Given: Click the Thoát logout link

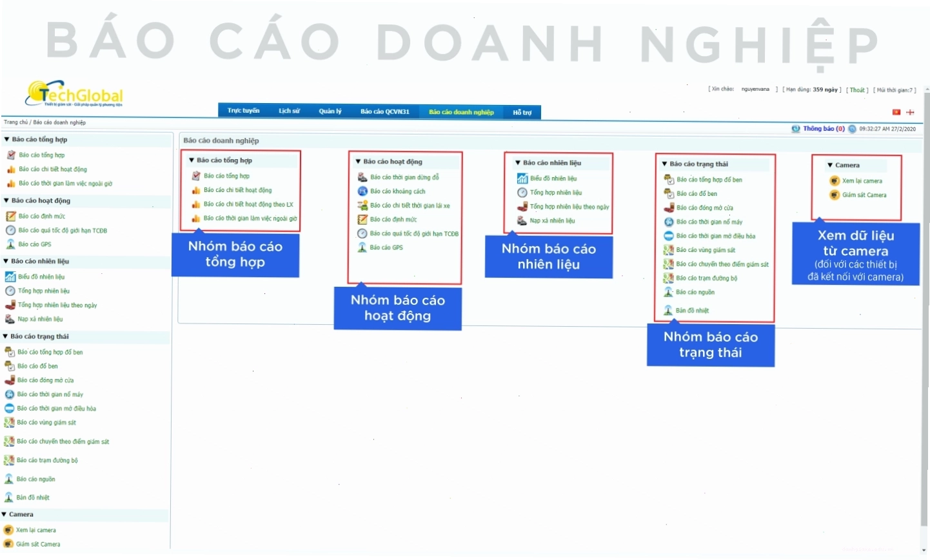Looking at the screenshot, I should tap(857, 90).
